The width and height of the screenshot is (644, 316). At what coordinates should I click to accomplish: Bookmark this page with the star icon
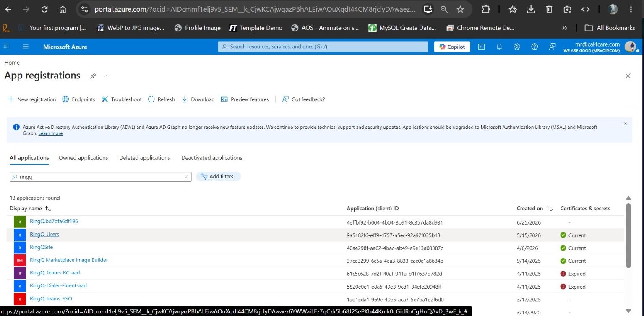click(460, 9)
